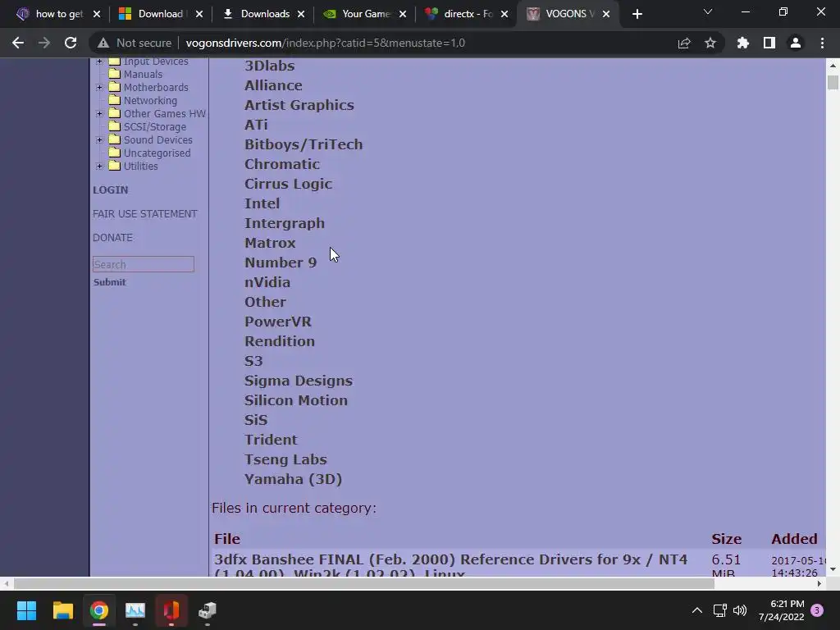Expand the Motherboards folder
Image resolution: width=840 pixels, height=630 pixels.
pos(99,87)
